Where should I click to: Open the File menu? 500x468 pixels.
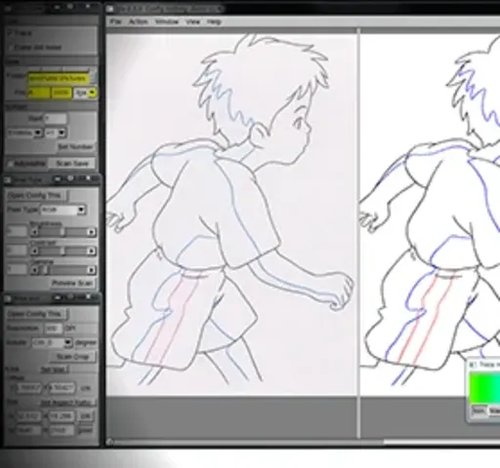115,22
